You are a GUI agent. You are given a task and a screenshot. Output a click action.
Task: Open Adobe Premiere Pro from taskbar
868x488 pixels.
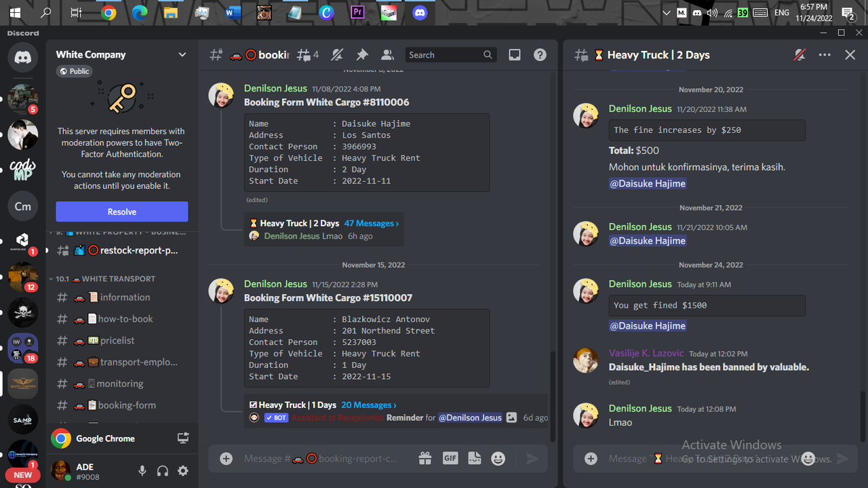pyautogui.click(x=357, y=12)
